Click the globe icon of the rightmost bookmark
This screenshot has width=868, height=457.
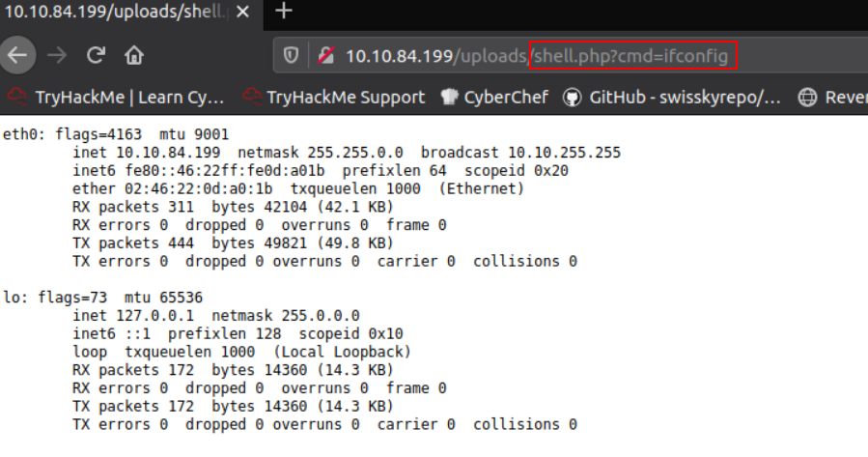click(x=807, y=98)
